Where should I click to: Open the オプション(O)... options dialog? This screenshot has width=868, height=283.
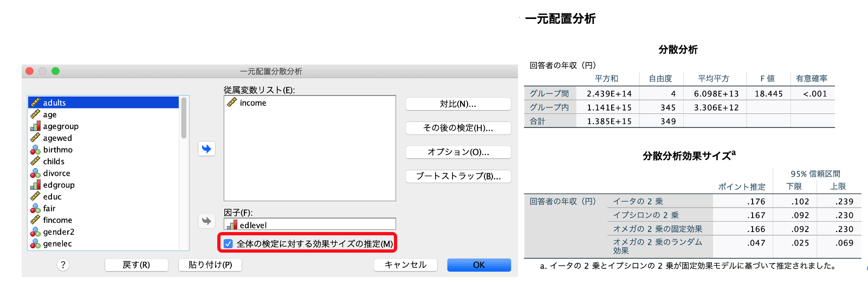tap(458, 152)
